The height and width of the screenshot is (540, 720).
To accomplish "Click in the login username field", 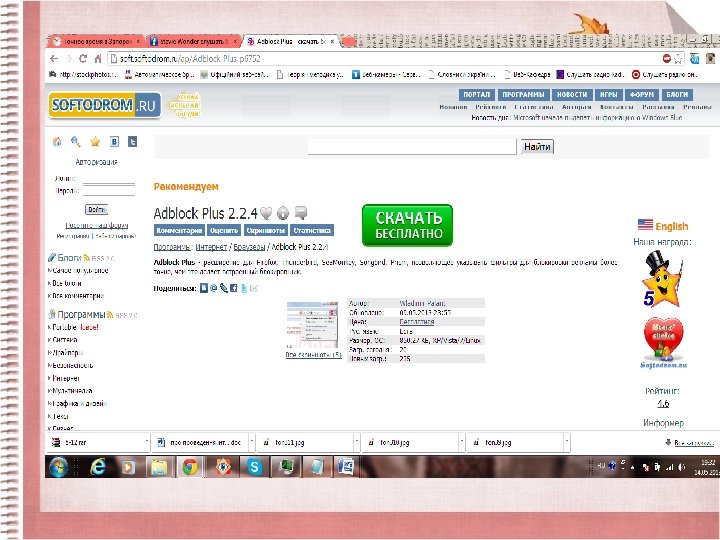I will [108, 179].
